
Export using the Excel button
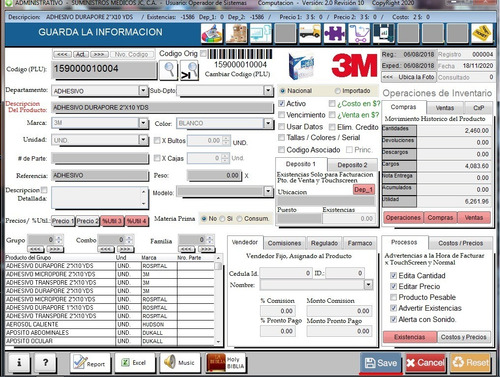[135, 362]
